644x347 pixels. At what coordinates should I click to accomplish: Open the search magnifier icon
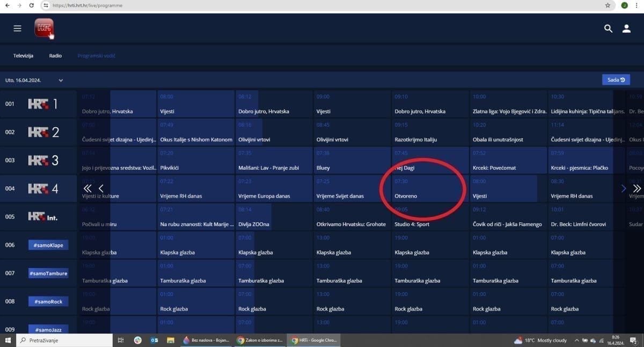[608, 29]
